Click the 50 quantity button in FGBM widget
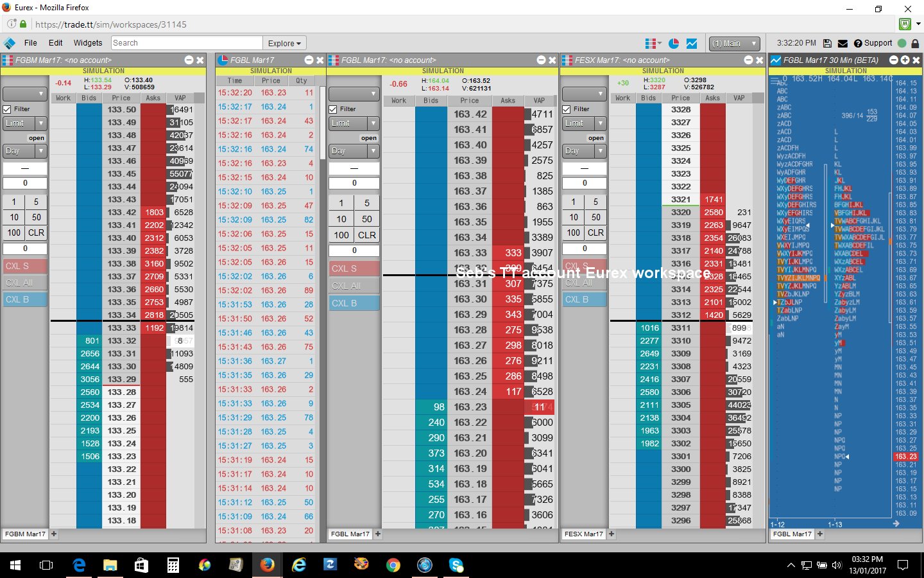924x578 pixels. tap(37, 217)
